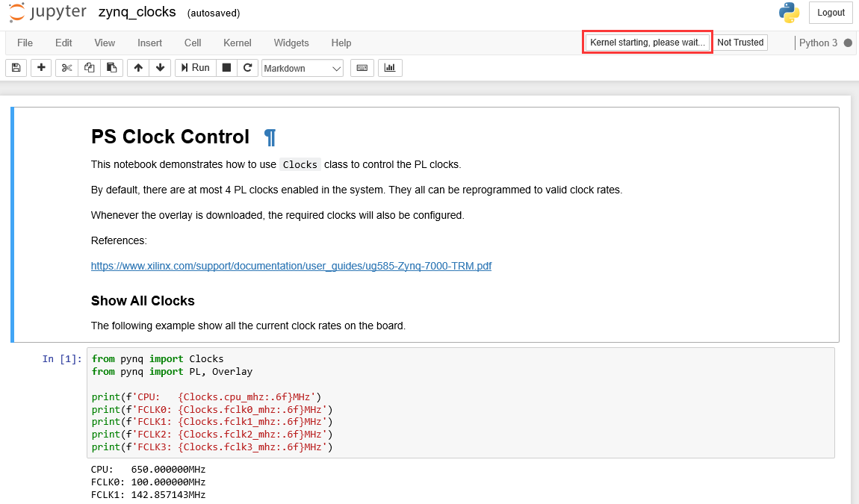
Task: Interrupt the kernel with stop icon
Action: click(x=226, y=68)
